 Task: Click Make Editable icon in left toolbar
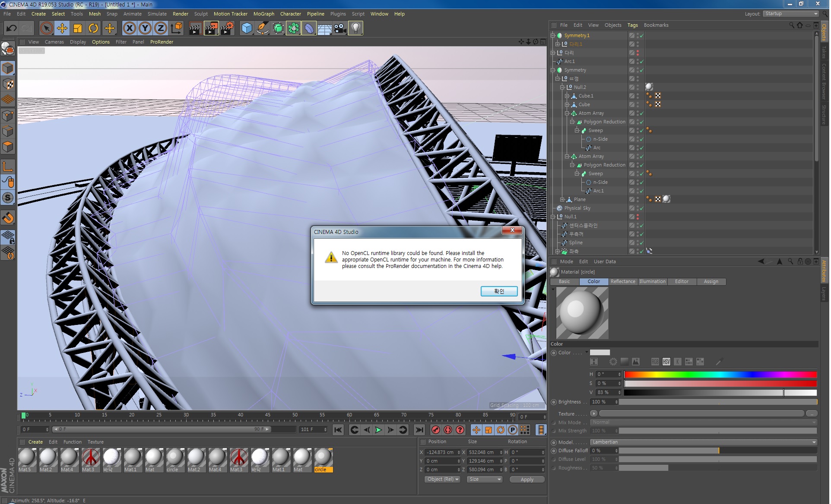click(x=8, y=49)
